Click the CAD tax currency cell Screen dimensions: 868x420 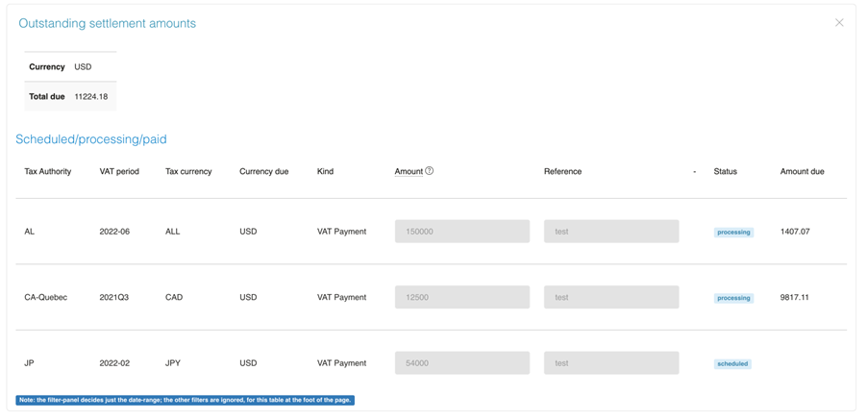coord(174,297)
